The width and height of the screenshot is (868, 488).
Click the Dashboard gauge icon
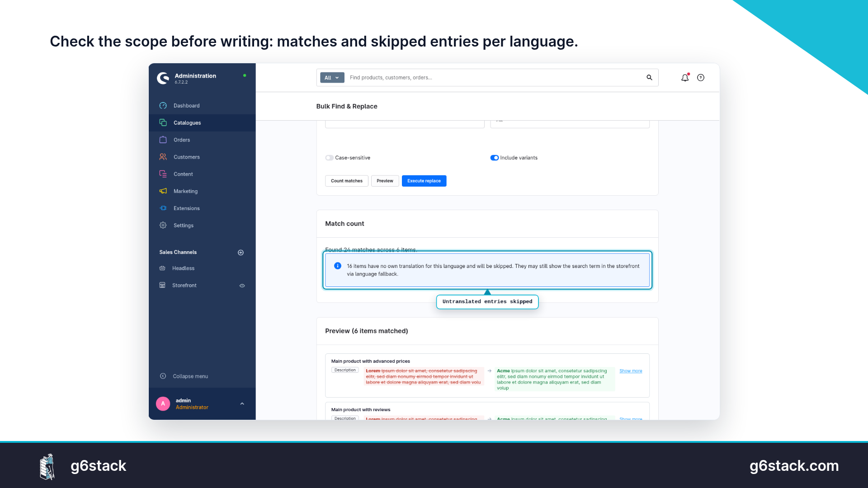point(163,106)
